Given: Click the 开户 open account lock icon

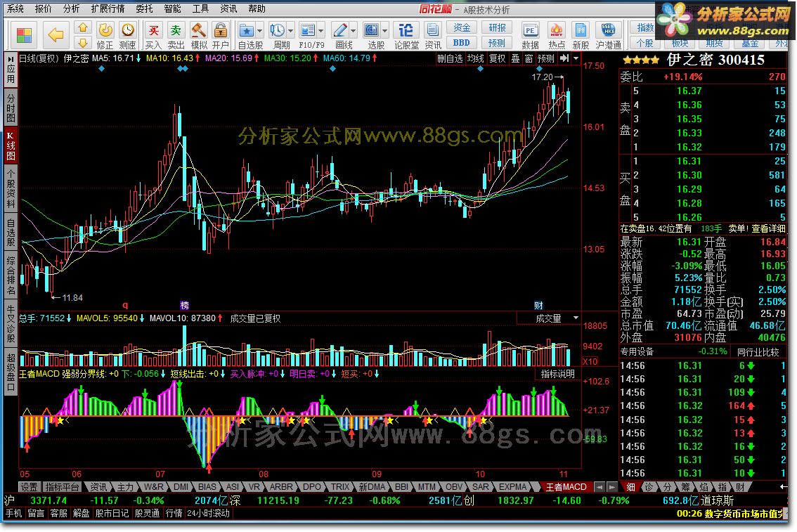Looking at the screenshot, I should 221,36.
